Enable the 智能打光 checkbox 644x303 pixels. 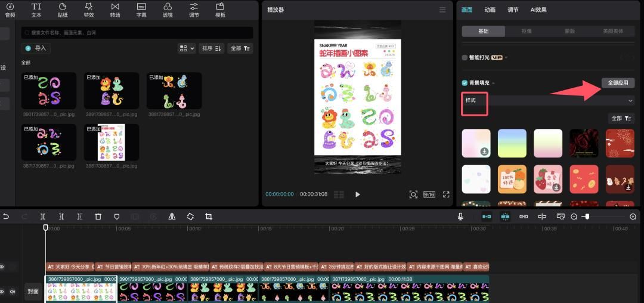pyautogui.click(x=465, y=57)
